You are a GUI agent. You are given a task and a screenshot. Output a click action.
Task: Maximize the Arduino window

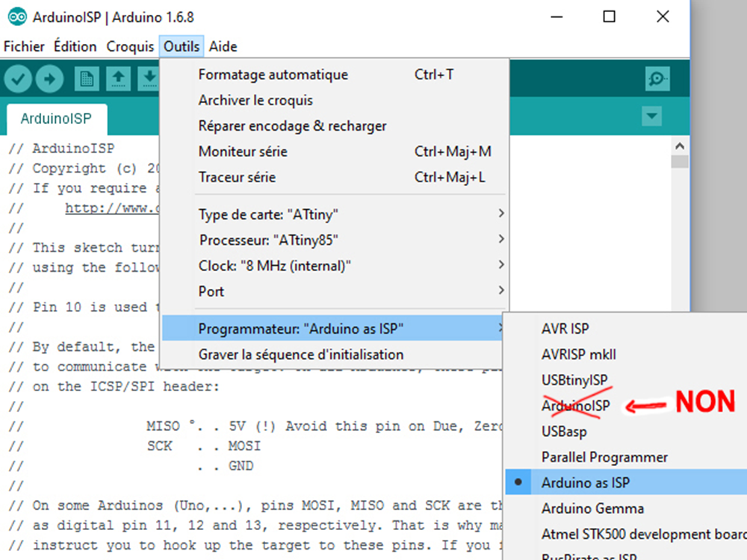tap(609, 17)
